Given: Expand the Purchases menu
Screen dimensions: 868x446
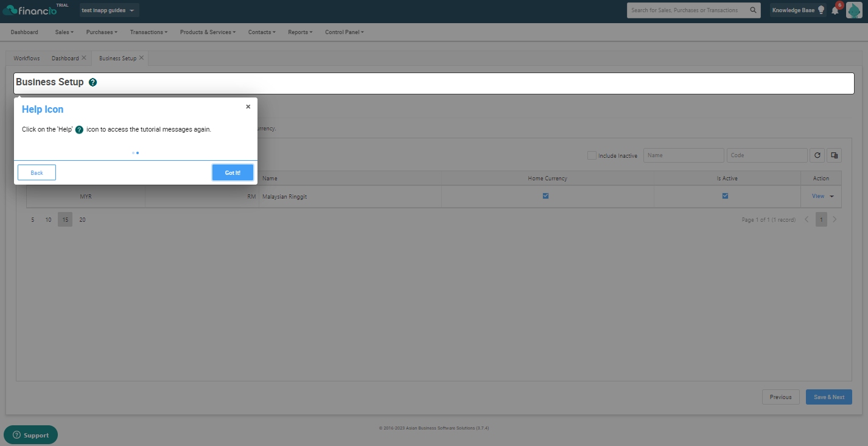Looking at the screenshot, I should (x=102, y=32).
